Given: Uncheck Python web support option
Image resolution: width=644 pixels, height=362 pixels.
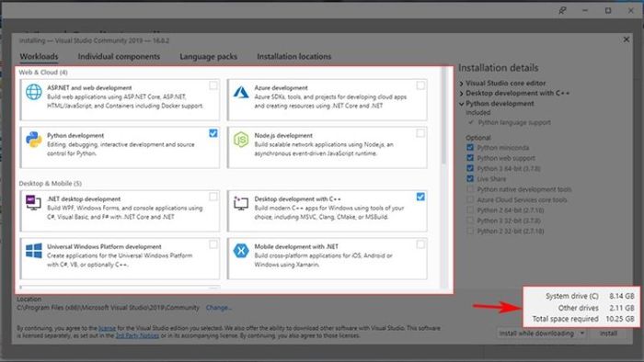Looking at the screenshot, I should [470, 158].
